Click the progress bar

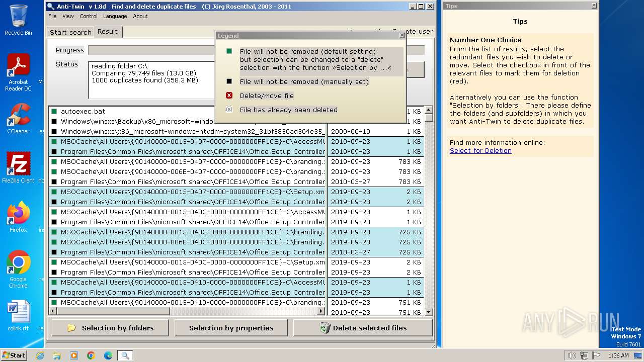[256, 50]
